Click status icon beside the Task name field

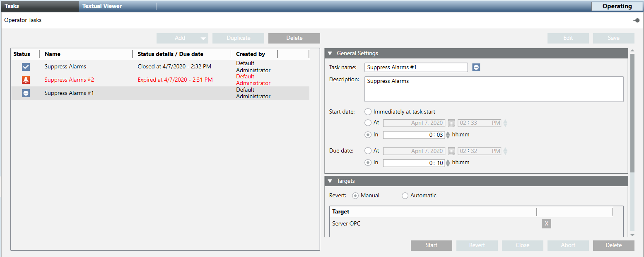476,68
